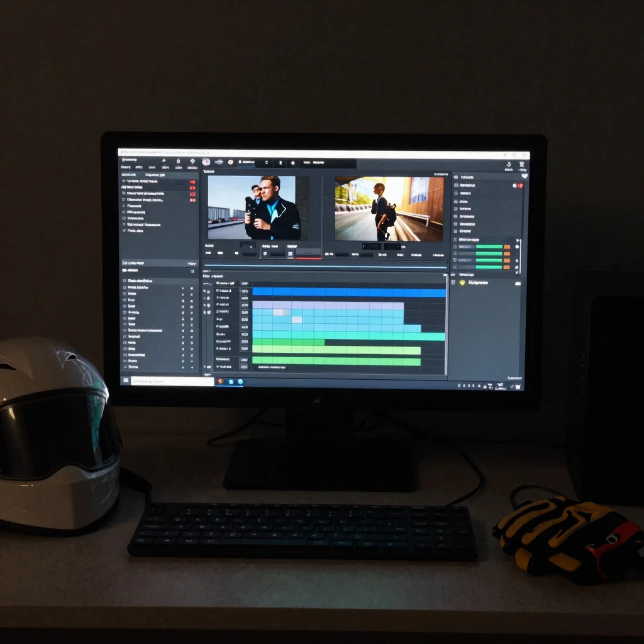Screen dimensions: 644x644
Task: Select the short dark green clip in timeline
Action: tap(288, 342)
